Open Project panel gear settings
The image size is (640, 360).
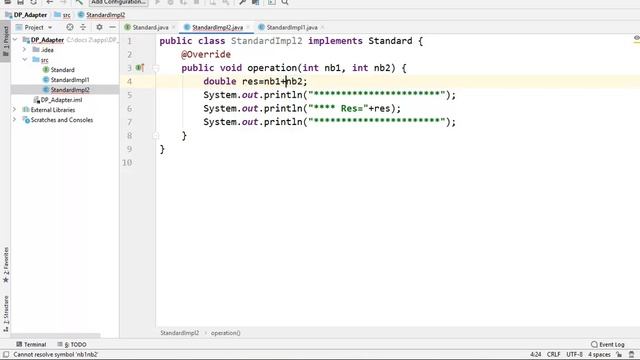99,27
